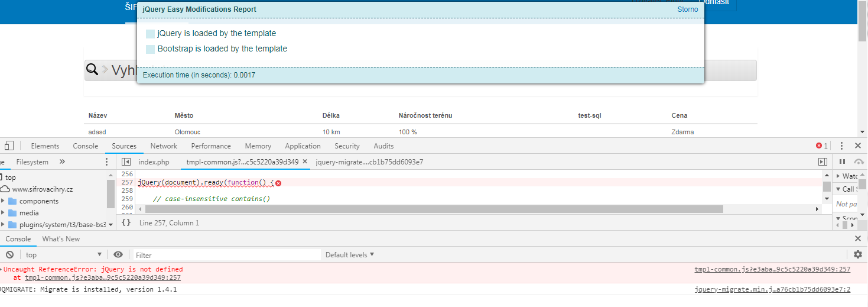
Task: Switch to What's New drawer tab
Action: [61, 239]
